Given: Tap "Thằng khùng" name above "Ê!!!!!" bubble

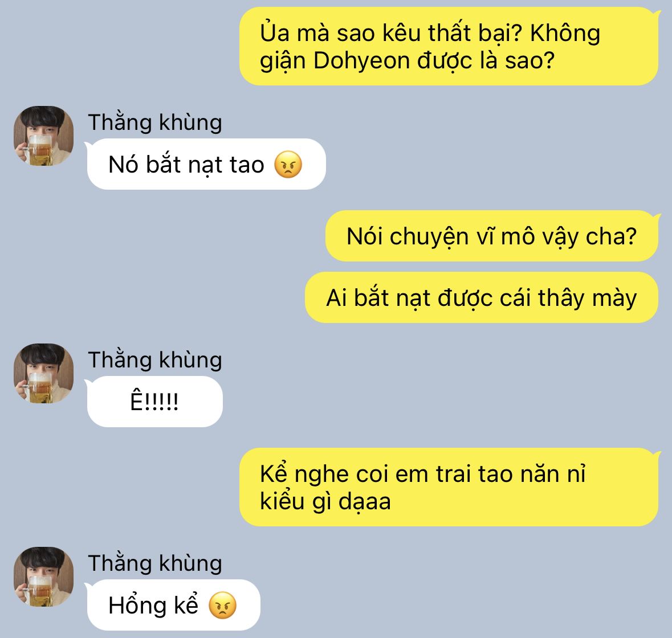Looking at the screenshot, I should (x=155, y=360).
